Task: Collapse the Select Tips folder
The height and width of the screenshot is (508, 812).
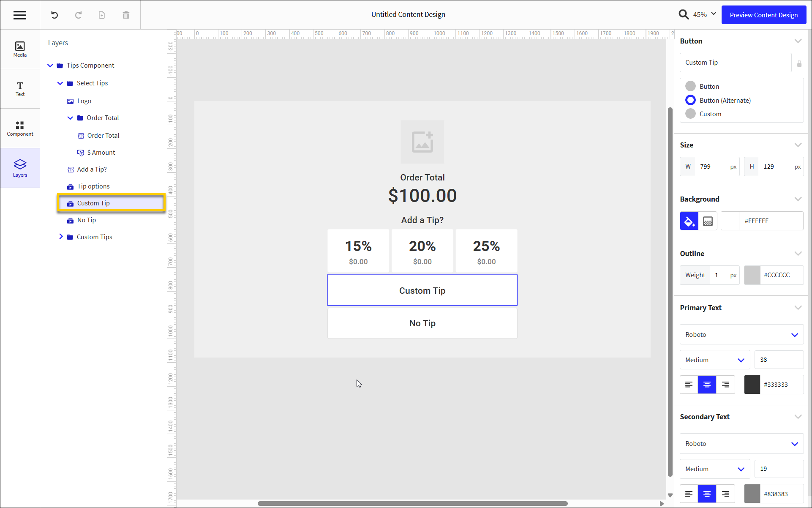Action: coord(60,83)
